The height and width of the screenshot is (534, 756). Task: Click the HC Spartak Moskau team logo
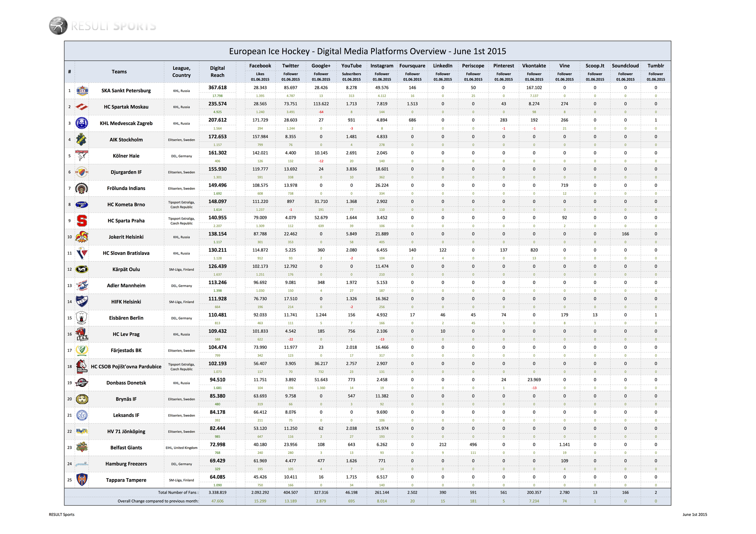[82, 107]
